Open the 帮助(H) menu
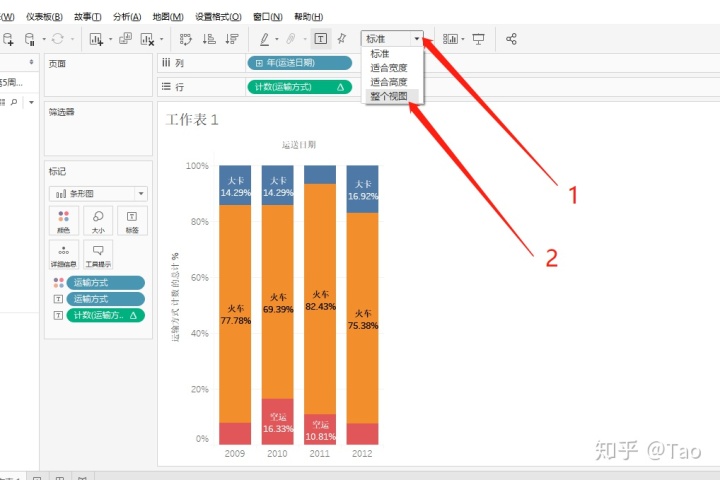The height and width of the screenshot is (480, 720). click(x=308, y=17)
